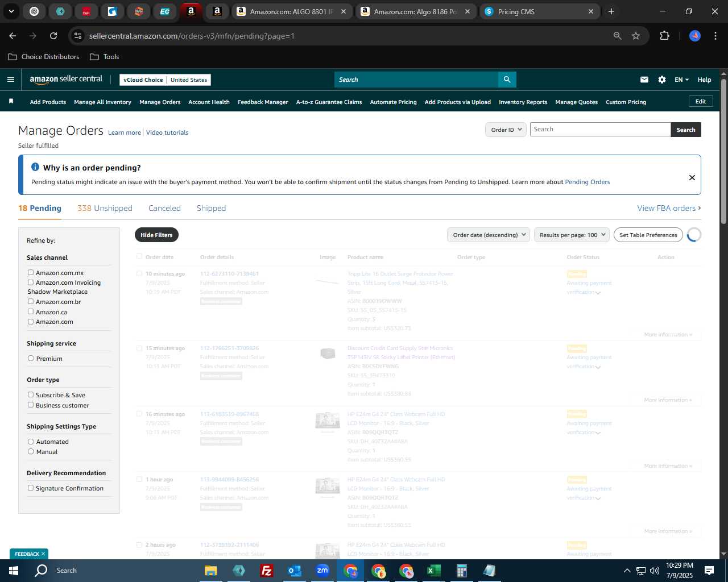The width and height of the screenshot is (728, 582).
Task: Open a new browser tab
Action: pyautogui.click(x=611, y=11)
